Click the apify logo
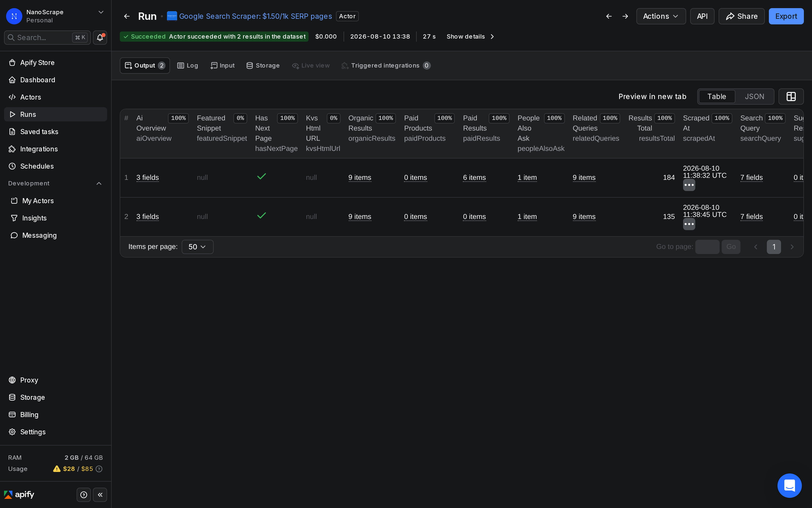 click(19, 495)
